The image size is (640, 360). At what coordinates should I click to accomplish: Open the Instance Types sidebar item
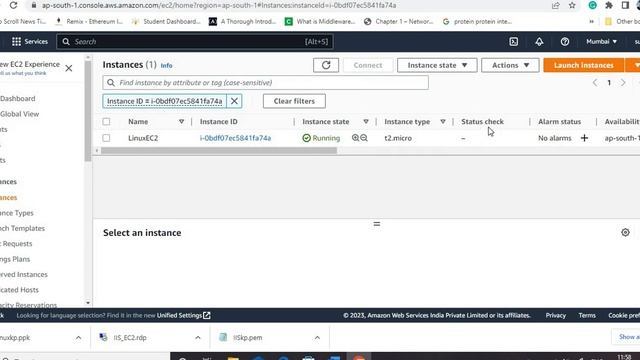coord(17,213)
